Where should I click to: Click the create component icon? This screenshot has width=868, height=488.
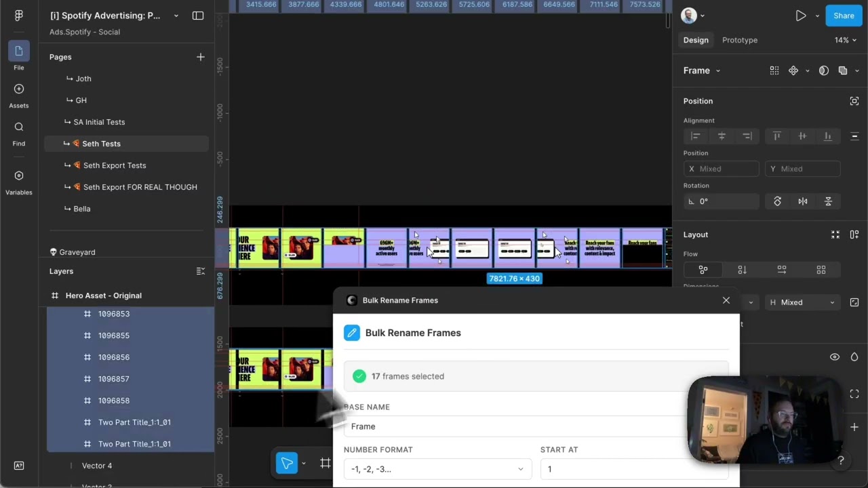tap(793, 70)
